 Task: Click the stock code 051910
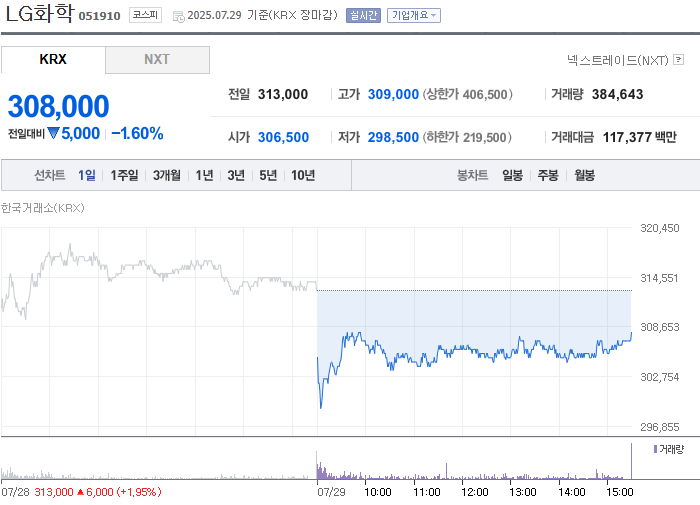tap(100, 16)
